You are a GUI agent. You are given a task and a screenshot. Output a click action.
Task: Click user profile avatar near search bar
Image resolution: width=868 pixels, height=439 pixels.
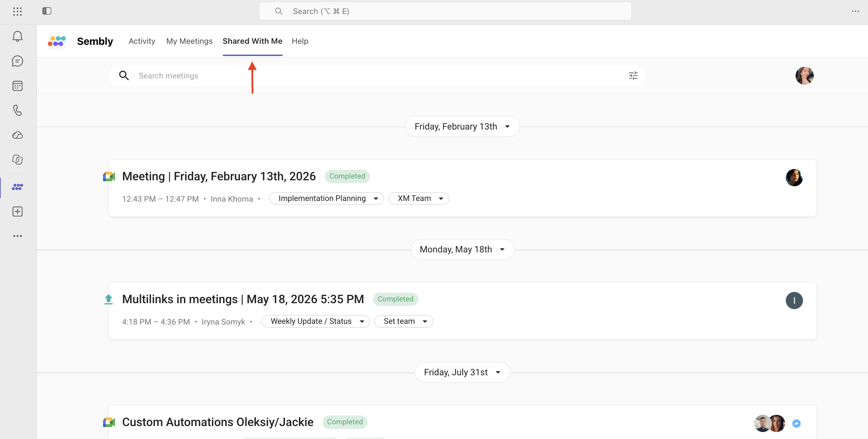805,76
